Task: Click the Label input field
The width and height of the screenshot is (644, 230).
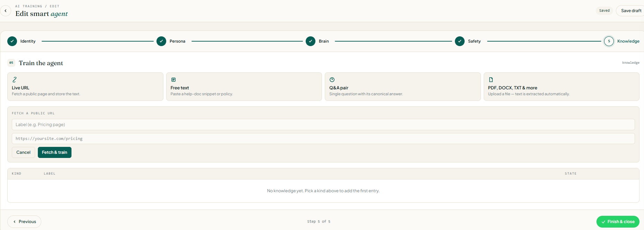Action: point(323,125)
